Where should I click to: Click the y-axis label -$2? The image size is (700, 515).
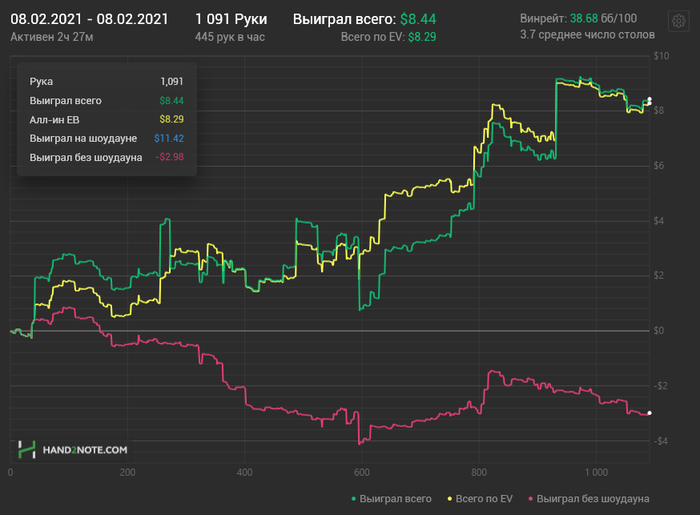coord(660,386)
